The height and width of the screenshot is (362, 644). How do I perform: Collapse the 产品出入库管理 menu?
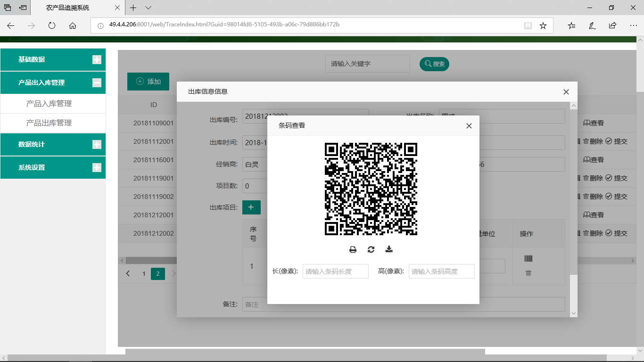(x=53, y=82)
